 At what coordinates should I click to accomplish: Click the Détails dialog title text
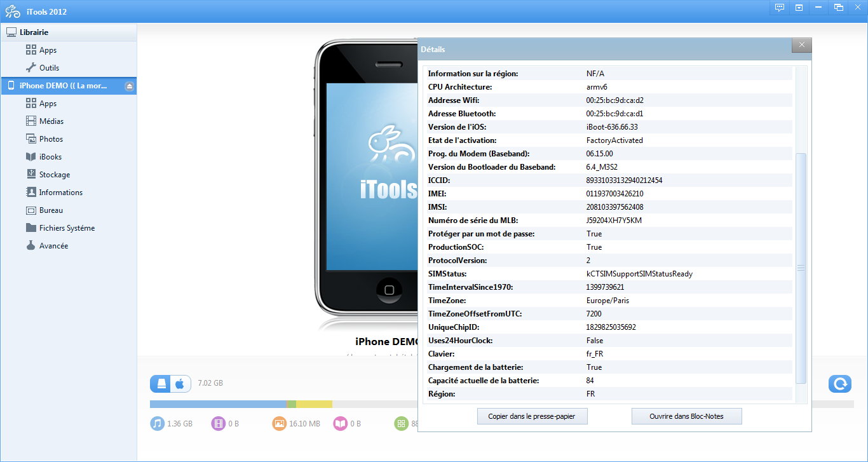coord(433,50)
